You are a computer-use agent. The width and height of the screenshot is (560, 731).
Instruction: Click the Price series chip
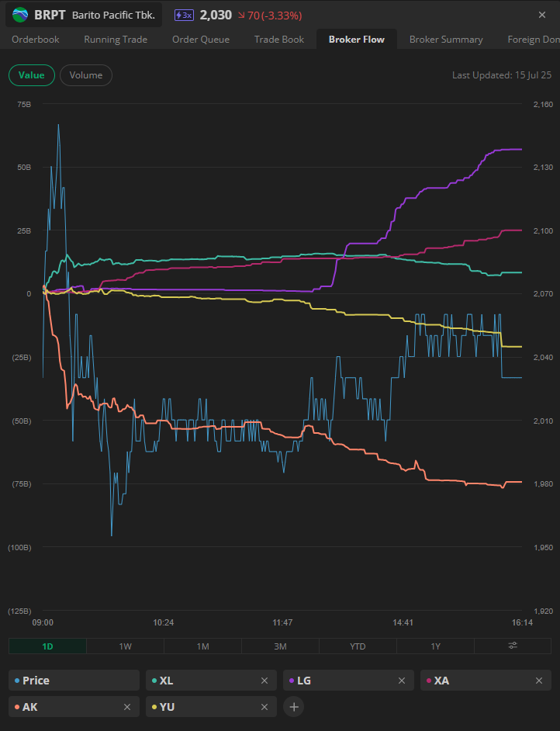click(x=74, y=681)
